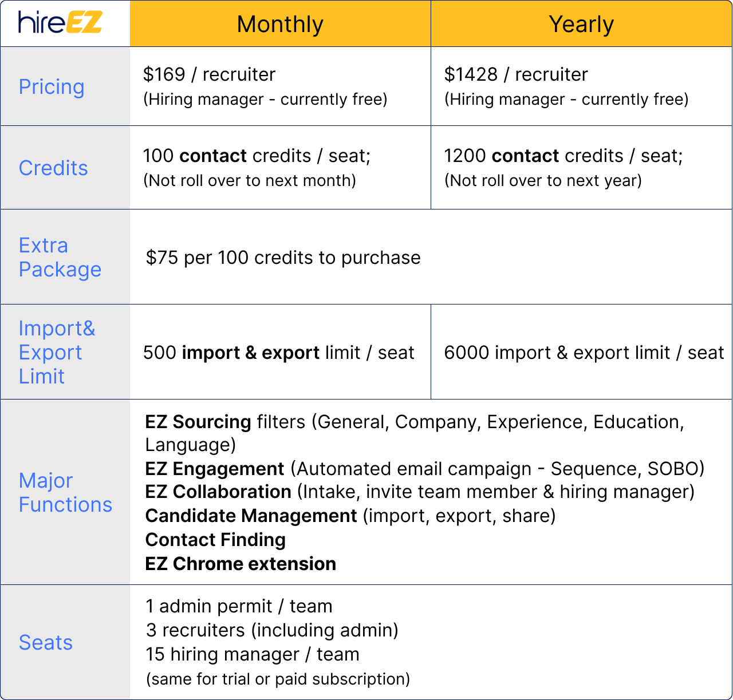Click the Contact Finding feature
733x700 pixels.
(215, 540)
